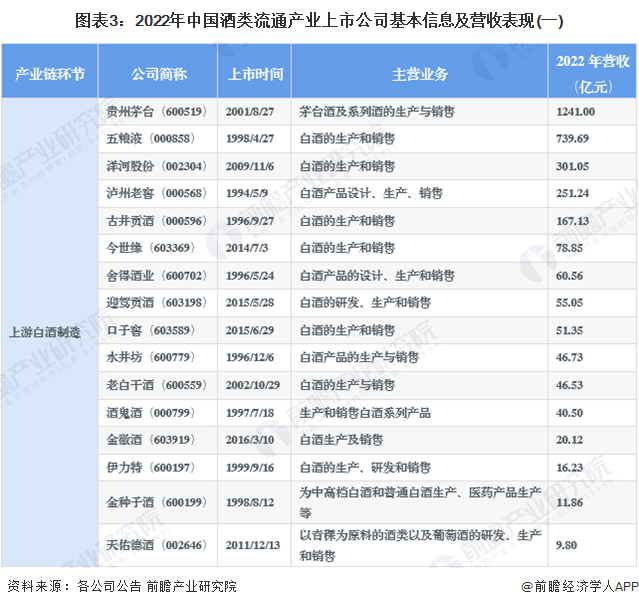Click listing date 2015/5/28

point(250,303)
